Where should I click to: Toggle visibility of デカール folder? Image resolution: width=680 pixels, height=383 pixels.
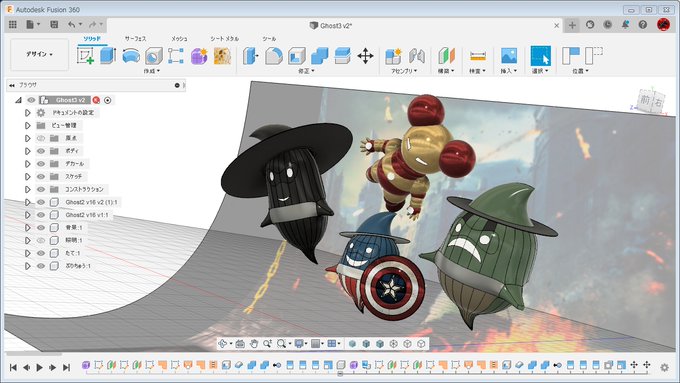[41, 164]
